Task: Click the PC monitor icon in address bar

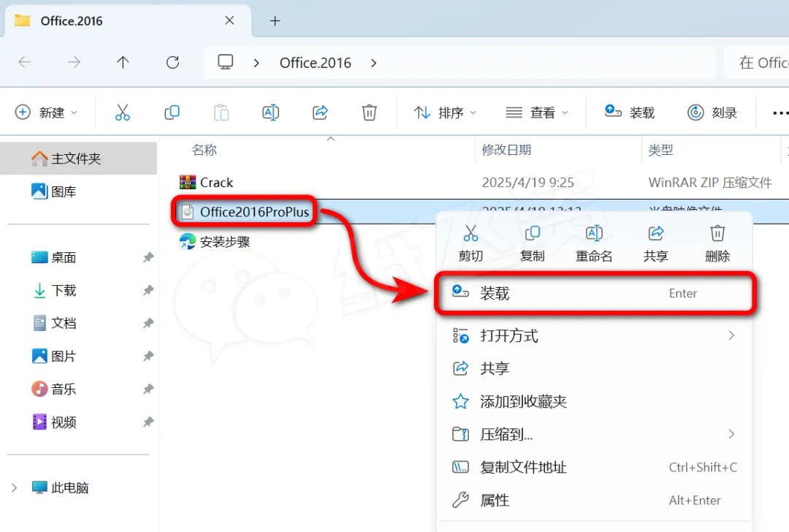Action: point(225,62)
